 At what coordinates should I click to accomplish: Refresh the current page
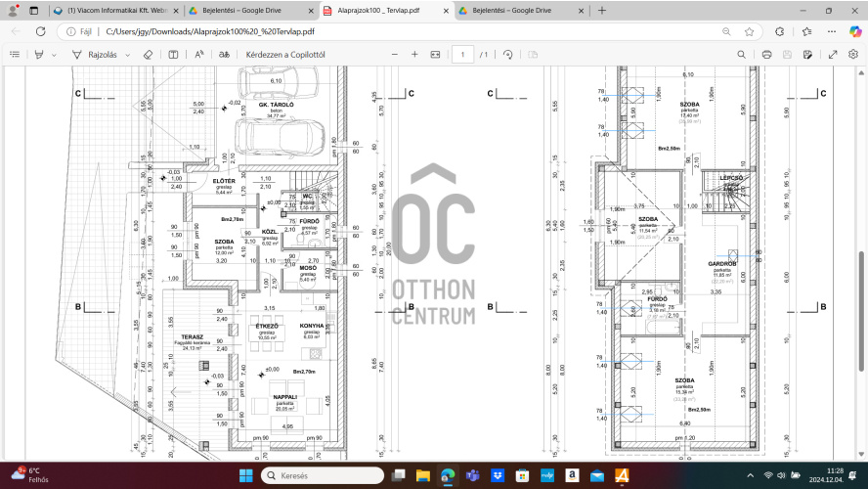pos(40,31)
